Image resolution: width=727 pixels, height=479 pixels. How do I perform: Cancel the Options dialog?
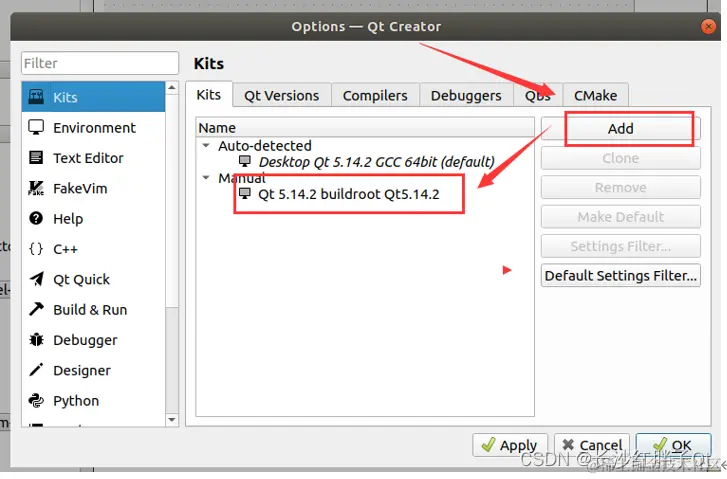(592, 445)
